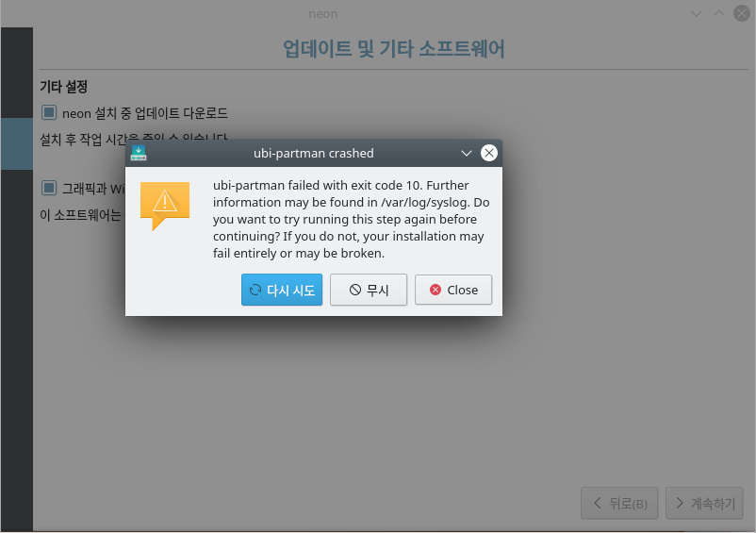Click the 기타 설정 heading text
The width and height of the screenshot is (756, 533).
[x=64, y=87]
